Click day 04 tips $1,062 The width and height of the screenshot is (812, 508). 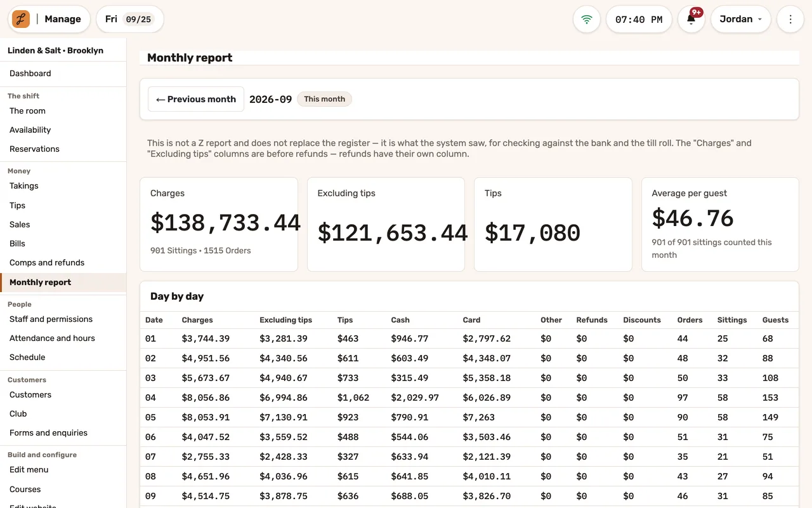click(x=353, y=398)
